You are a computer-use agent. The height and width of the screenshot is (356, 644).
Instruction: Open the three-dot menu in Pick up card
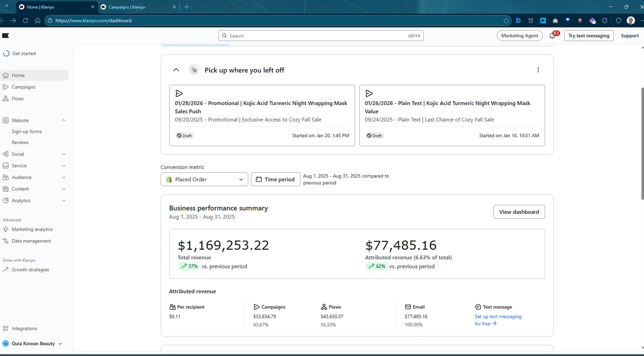[538, 70]
